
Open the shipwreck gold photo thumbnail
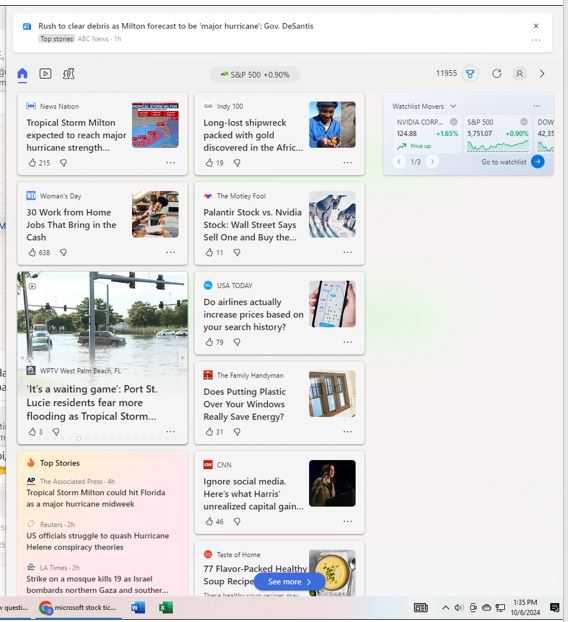(x=332, y=125)
